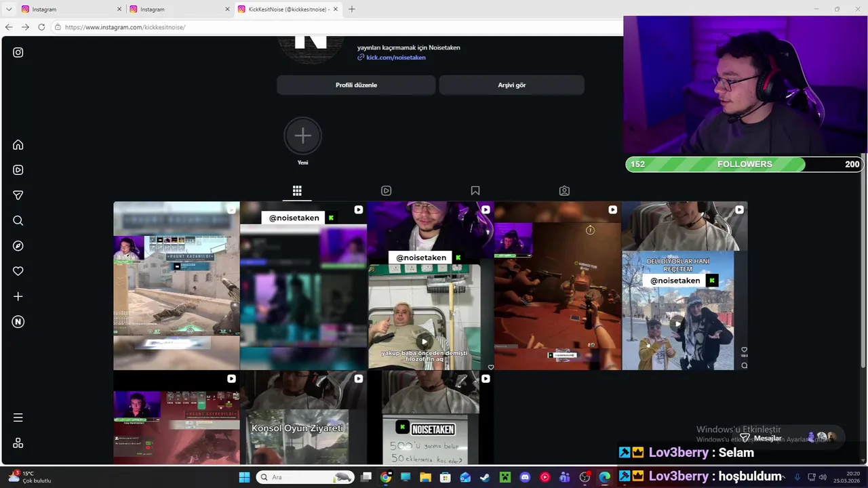Switch to the posts grid tab
This screenshot has width=868, height=488.
[x=297, y=191]
